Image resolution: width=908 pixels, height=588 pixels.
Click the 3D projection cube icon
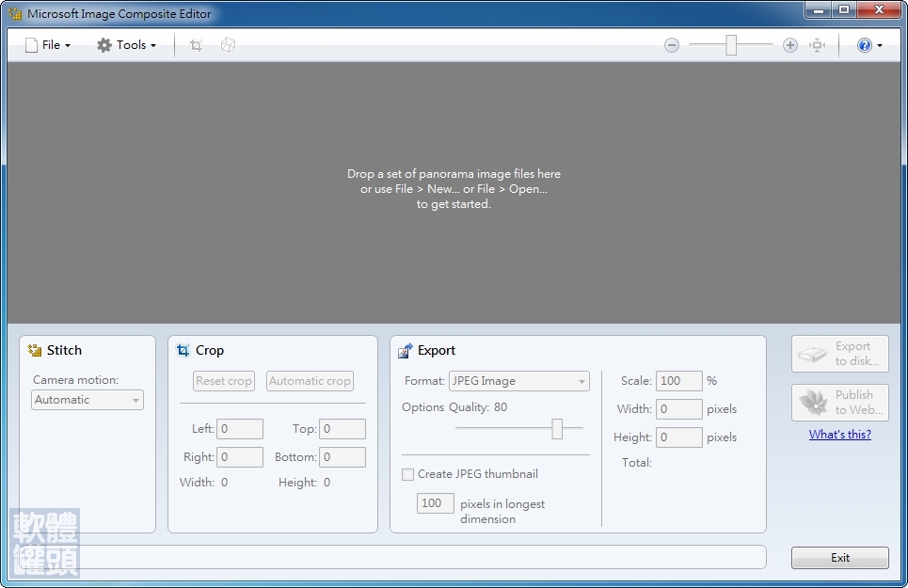(228, 45)
